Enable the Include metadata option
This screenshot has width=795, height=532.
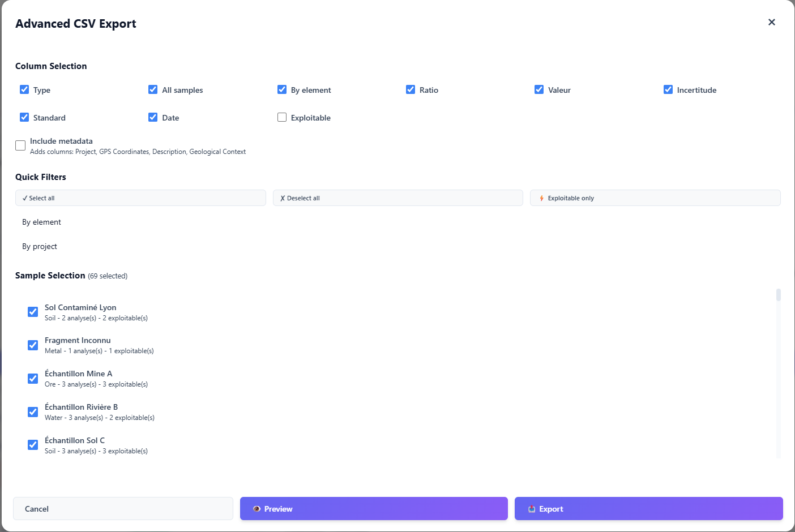pos(20,145)
